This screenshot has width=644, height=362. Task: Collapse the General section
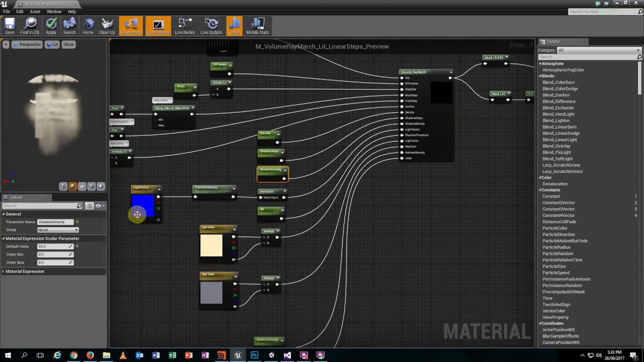point(3,214)
